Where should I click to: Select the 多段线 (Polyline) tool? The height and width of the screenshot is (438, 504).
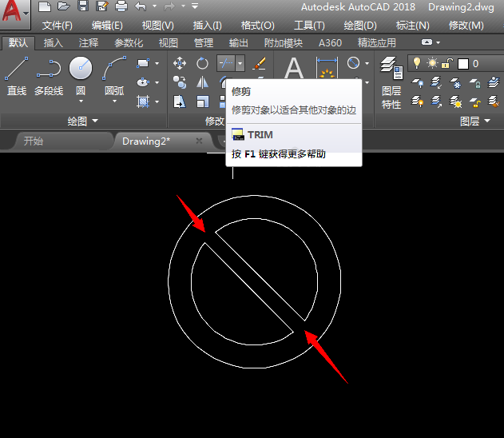(x=49, y=76)
